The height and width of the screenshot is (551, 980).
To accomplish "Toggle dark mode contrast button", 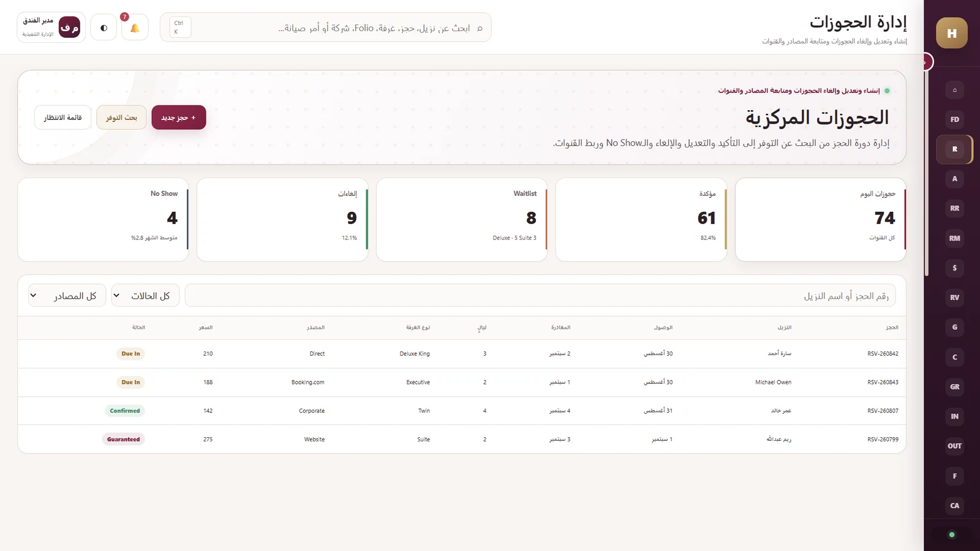I will tap(104, 28).
